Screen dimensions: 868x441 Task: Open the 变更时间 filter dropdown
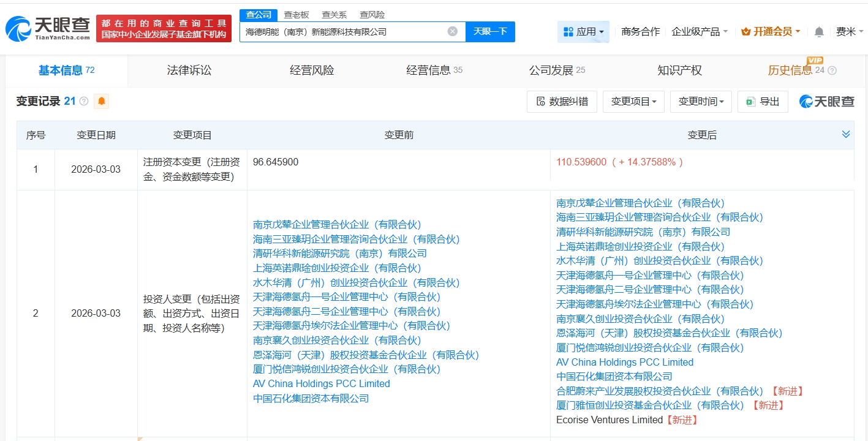pos(701,102)
